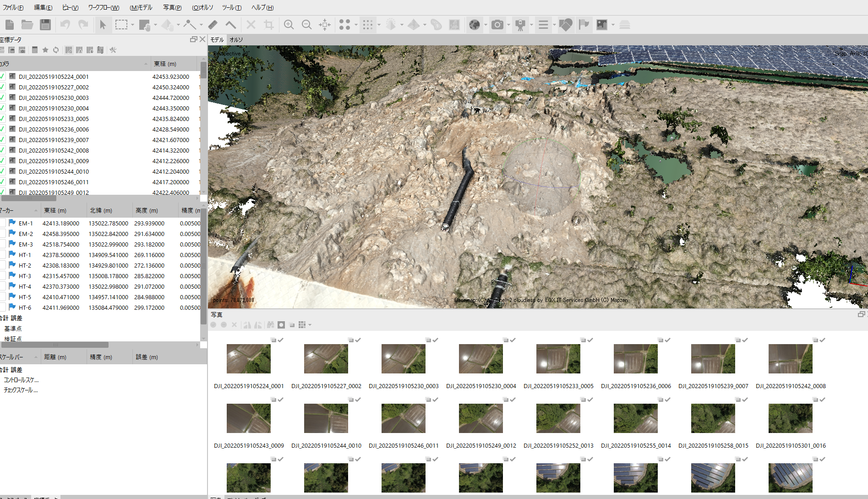Show tie points (four-dot icon)
868x499 pixels.
click(345, 25)
